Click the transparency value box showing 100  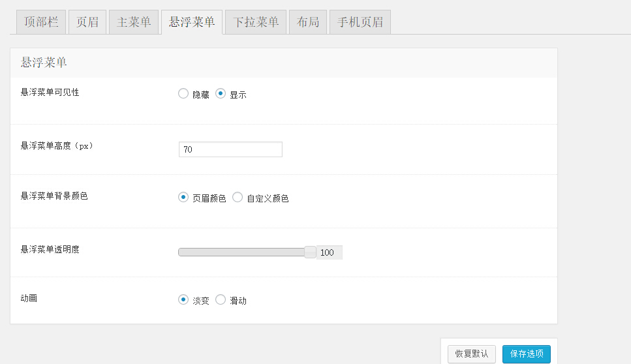(x=330, y=252)
